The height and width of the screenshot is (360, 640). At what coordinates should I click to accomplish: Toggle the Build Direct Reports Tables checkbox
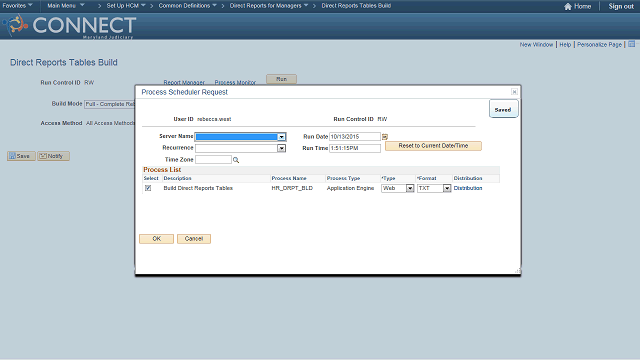click(148, 188)
